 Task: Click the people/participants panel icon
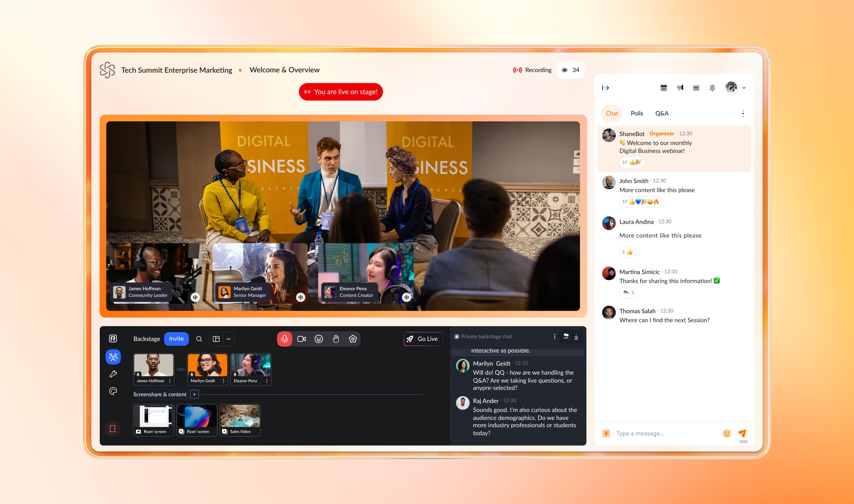click(113, 359)
